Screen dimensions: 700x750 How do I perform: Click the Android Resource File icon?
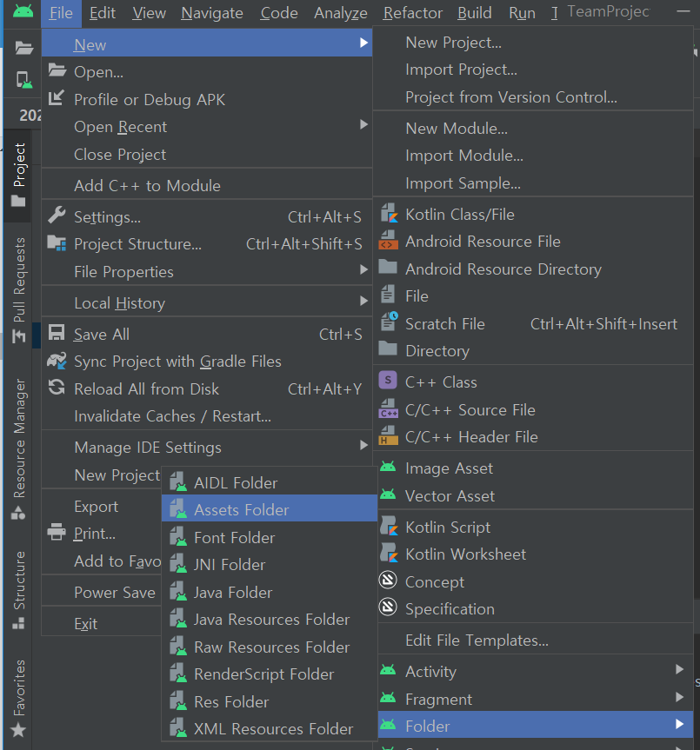tap(388, 241)
